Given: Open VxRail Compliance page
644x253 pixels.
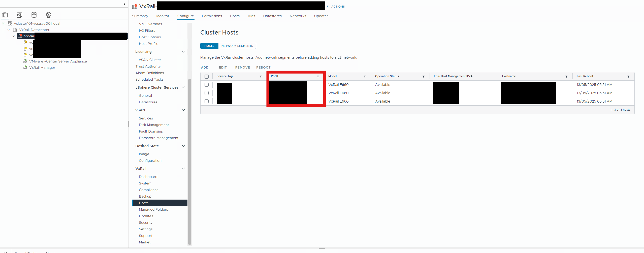Looking at the screenshot, I should [149, 190].
